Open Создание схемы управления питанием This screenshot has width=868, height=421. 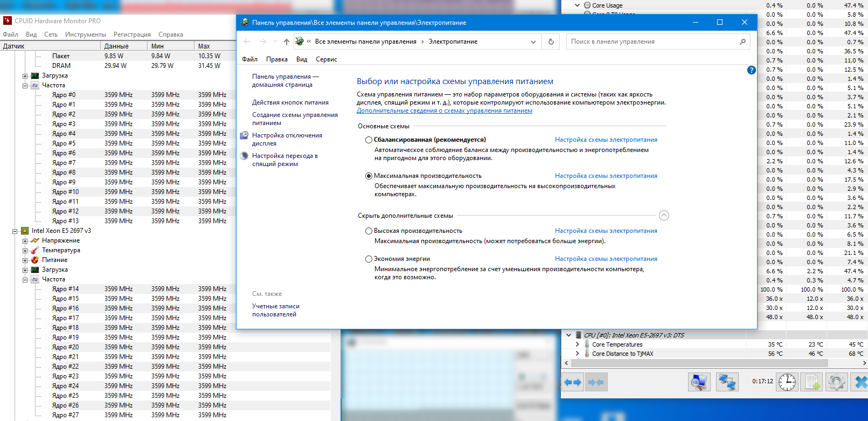pos(295,119)
